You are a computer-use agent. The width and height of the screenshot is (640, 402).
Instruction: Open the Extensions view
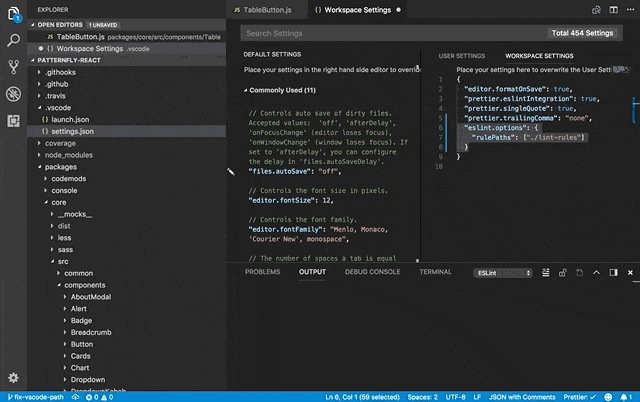[x=13, y=121]
